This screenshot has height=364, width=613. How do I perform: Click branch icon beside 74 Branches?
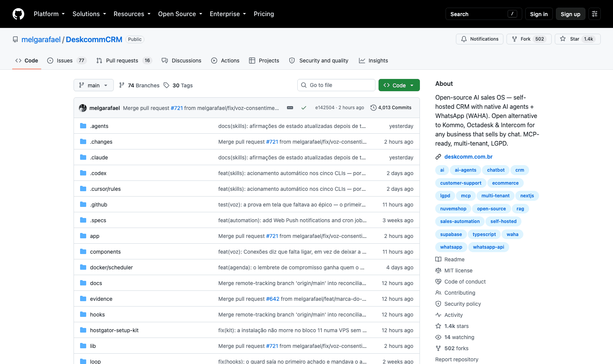[x=122, y=85]
